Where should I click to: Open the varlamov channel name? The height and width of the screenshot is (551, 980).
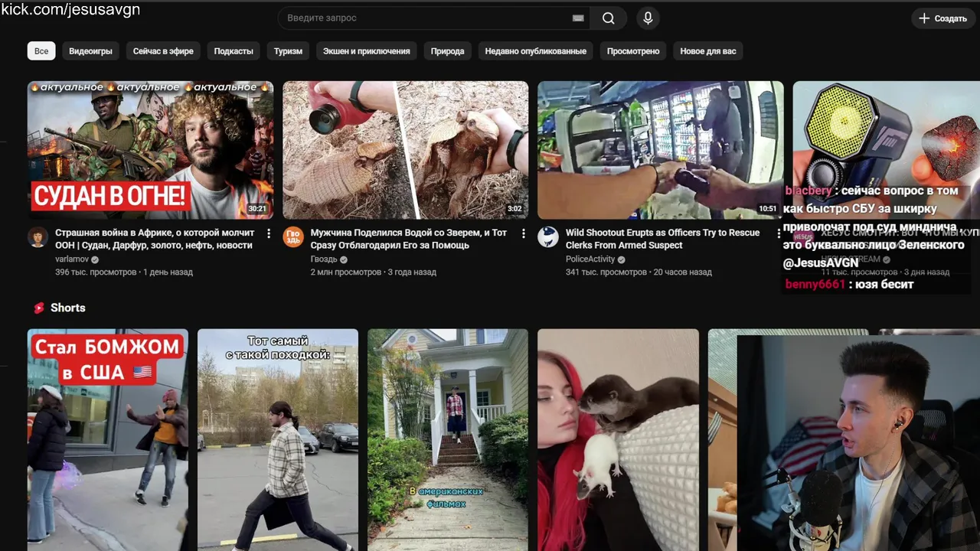pos(72,259)
